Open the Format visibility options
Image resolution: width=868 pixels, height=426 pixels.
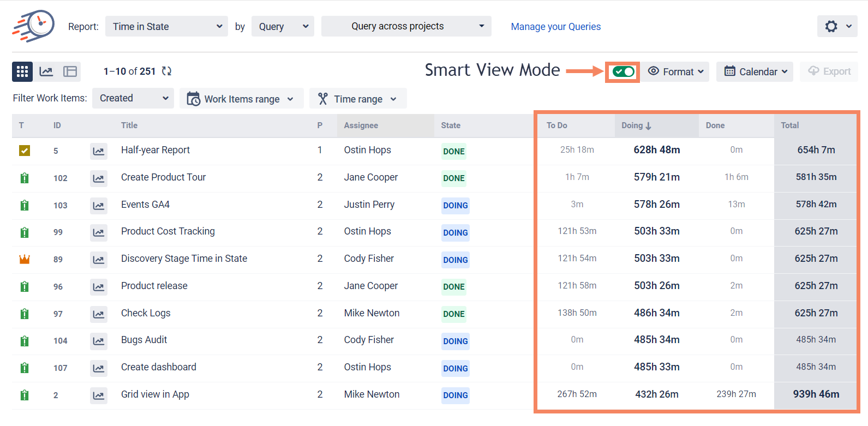(x=675, y=71)
